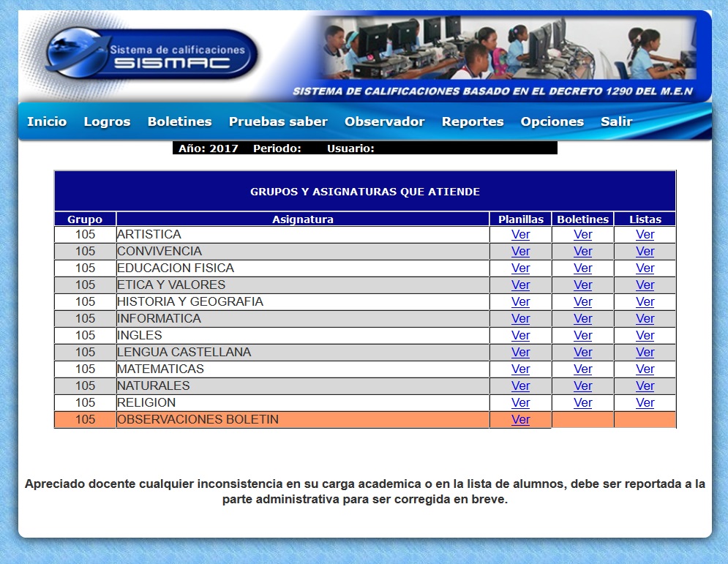The image size is (728, 564).
Task: Open Planillas for LENGUA CASTELLANA
Action: coord(520,353)
